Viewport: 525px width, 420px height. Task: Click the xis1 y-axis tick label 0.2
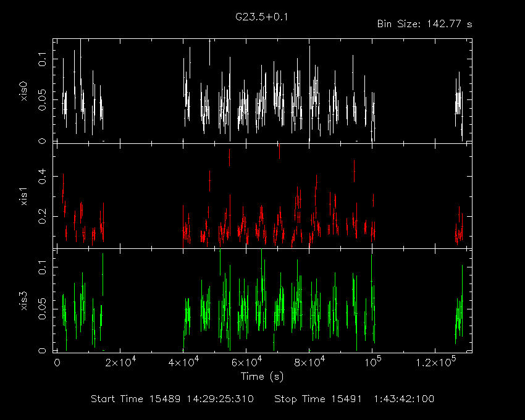pyautogui.click(x=43, y=217)
